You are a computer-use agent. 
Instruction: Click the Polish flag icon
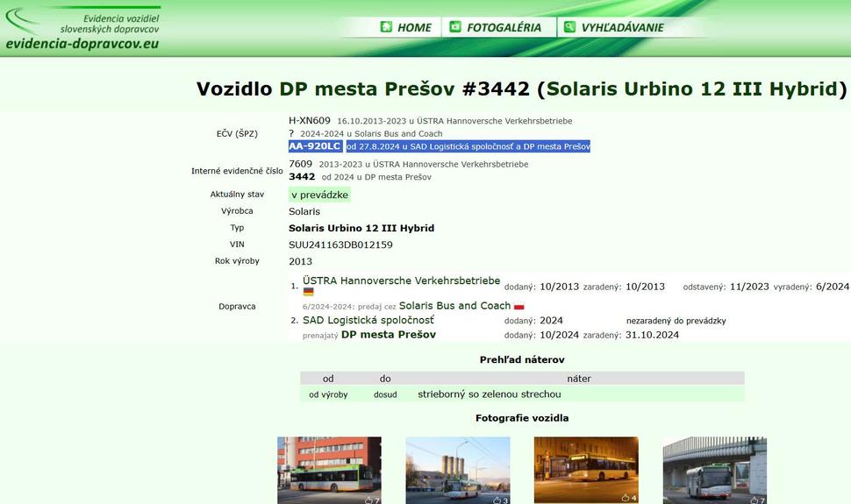point(519,307)
